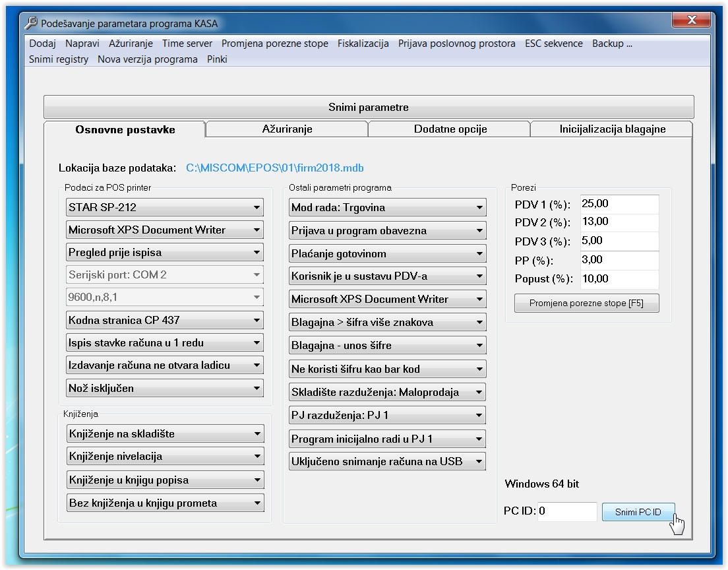Screen dimensions: 728x570
Task: Switch to the Ažuriranje tab
Action: tap(287, 129)
